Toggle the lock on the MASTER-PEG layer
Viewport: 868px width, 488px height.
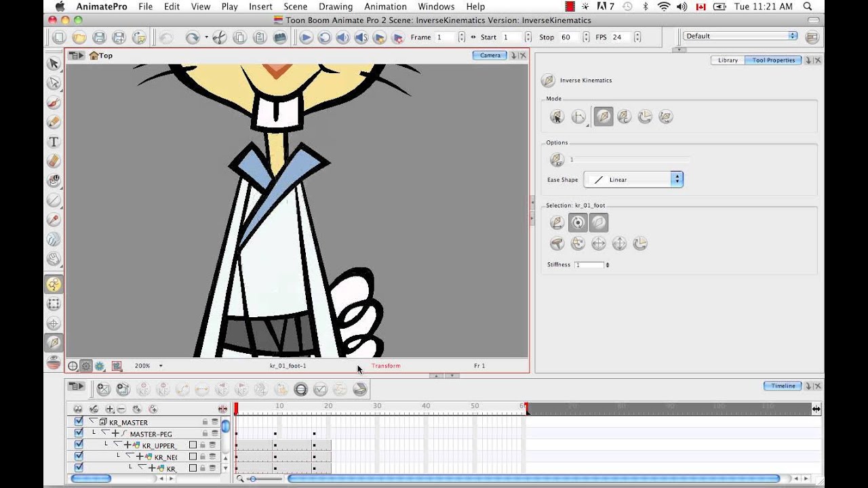[205, 433]
